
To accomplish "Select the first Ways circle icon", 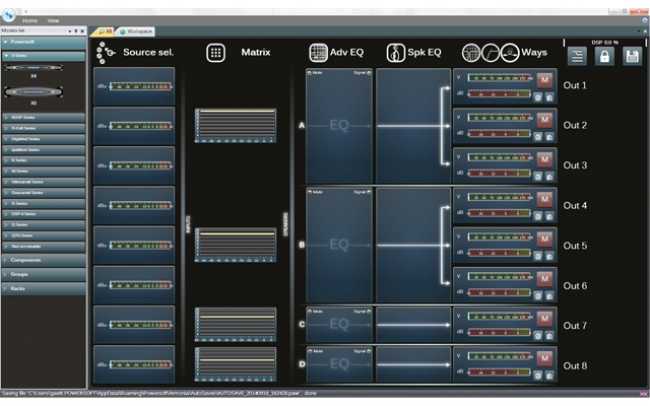I will coord(471,53).
